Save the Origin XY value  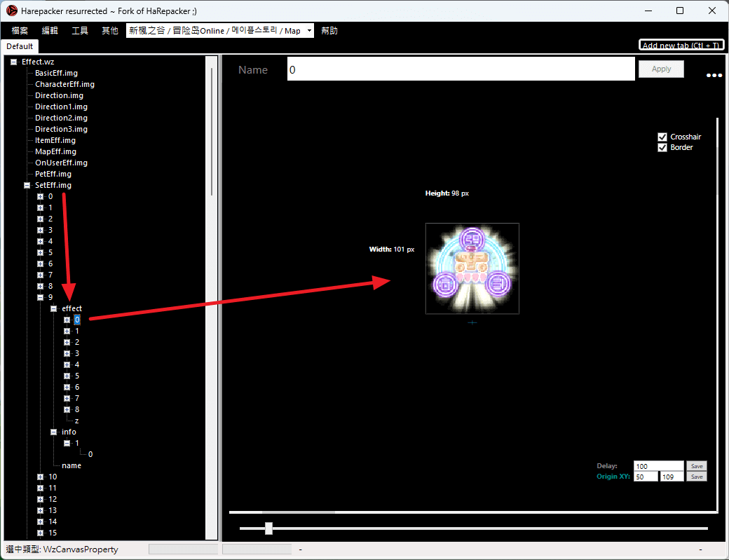click(x=697, y=477)
